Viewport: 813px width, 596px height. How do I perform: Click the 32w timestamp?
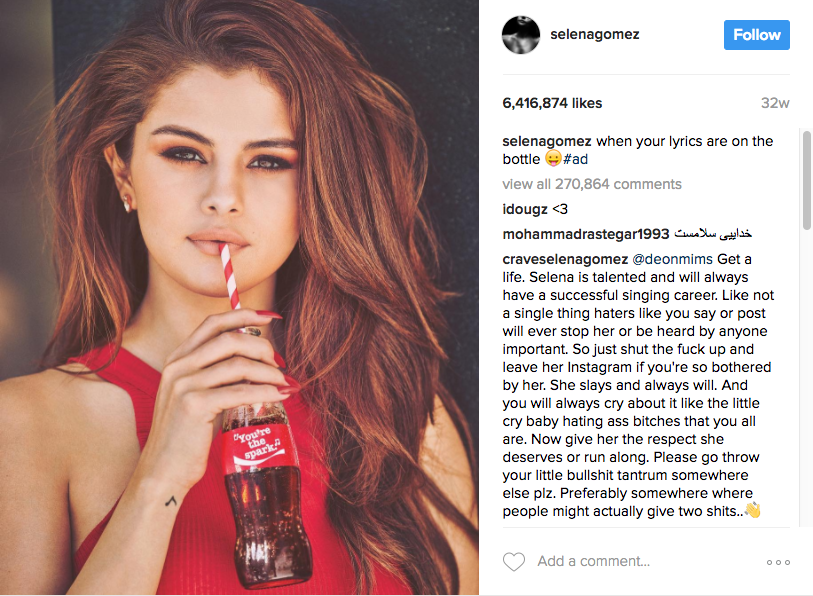pyautogui.click(x=775, y=103)
